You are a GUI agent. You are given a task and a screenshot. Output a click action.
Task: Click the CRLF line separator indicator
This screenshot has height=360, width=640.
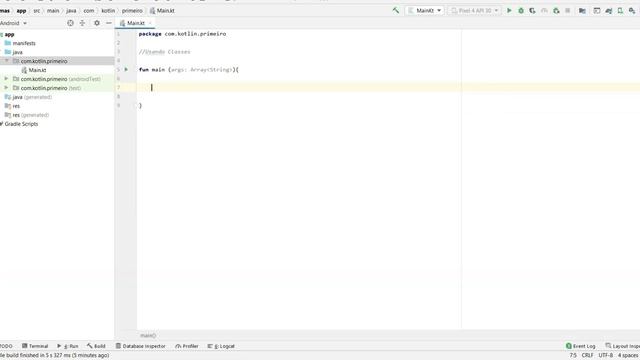click(x=587, y=356)
